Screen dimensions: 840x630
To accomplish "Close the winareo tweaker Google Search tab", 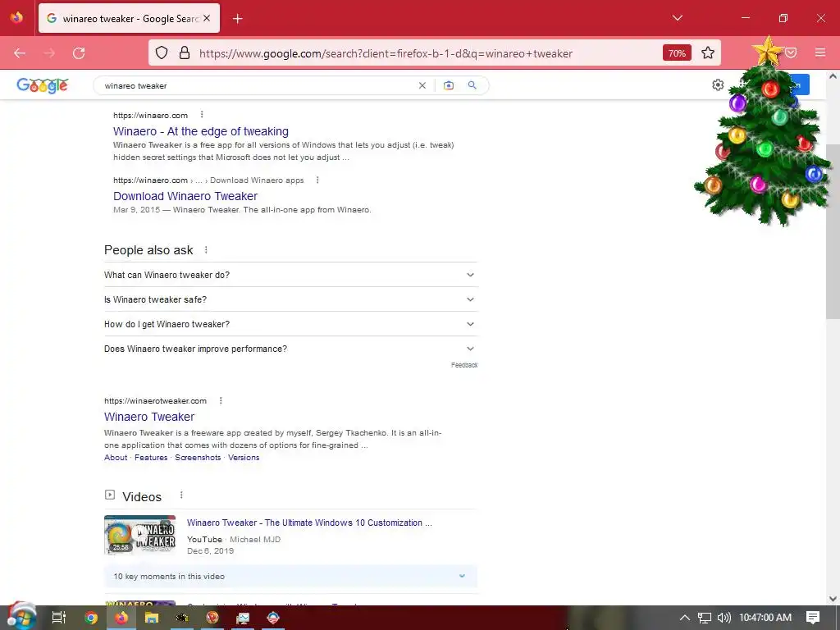I will (207, 18).
